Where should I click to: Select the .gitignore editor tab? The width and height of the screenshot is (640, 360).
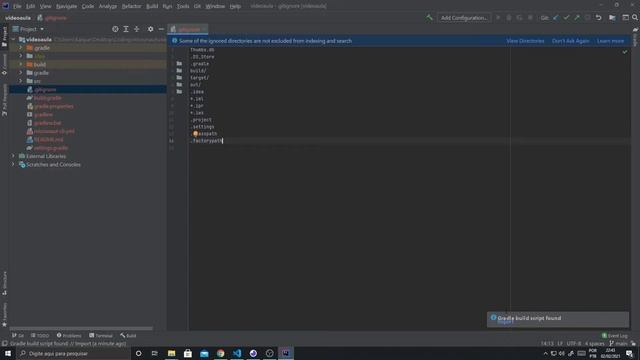click(188, 29)
